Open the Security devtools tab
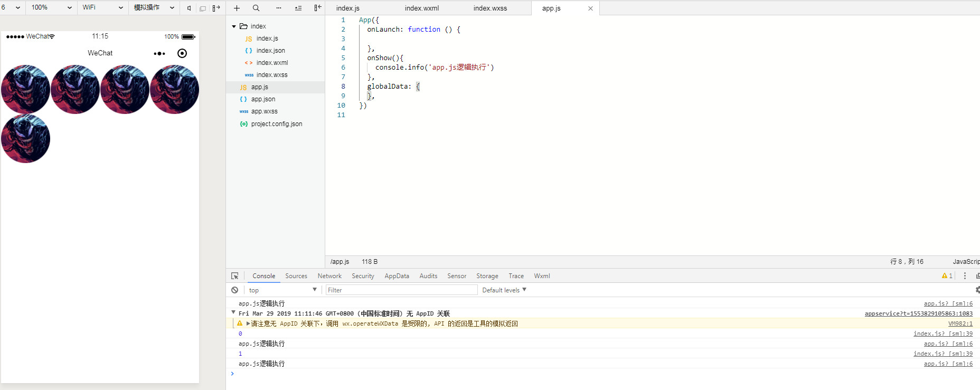The height and width of the screenshot is (390, 980). pos(363,275)
